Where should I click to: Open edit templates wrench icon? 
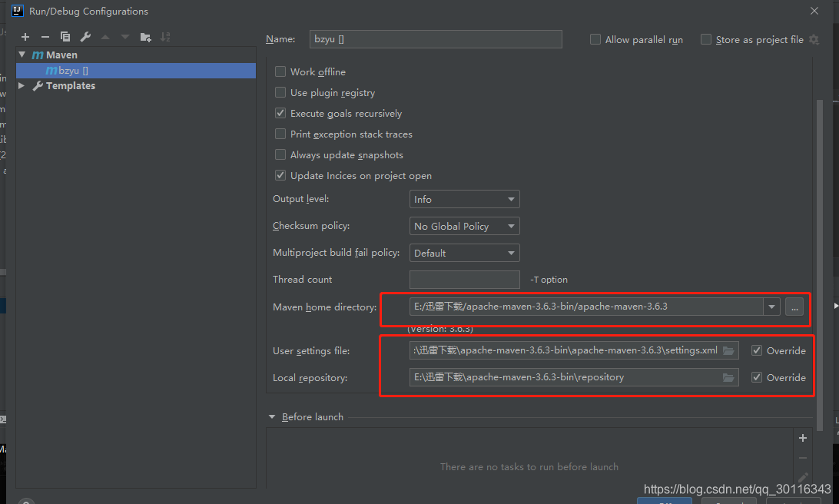coord(85,37)
